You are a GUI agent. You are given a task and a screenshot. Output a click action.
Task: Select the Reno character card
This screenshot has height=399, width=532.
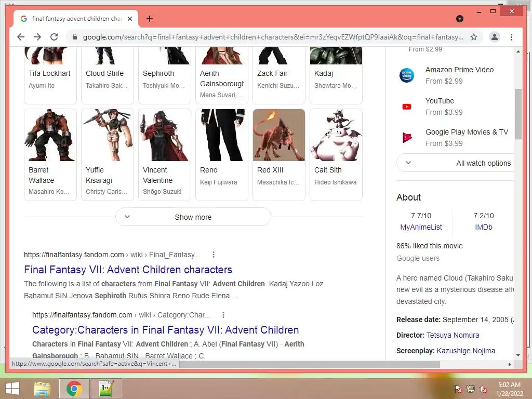pos(222,155)
